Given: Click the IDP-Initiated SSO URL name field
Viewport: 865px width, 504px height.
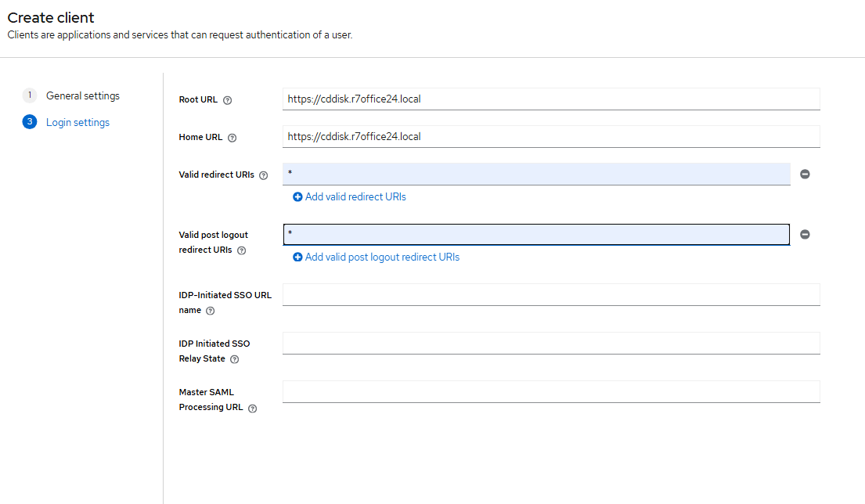Looking at the screenshot, I should 551,295.
